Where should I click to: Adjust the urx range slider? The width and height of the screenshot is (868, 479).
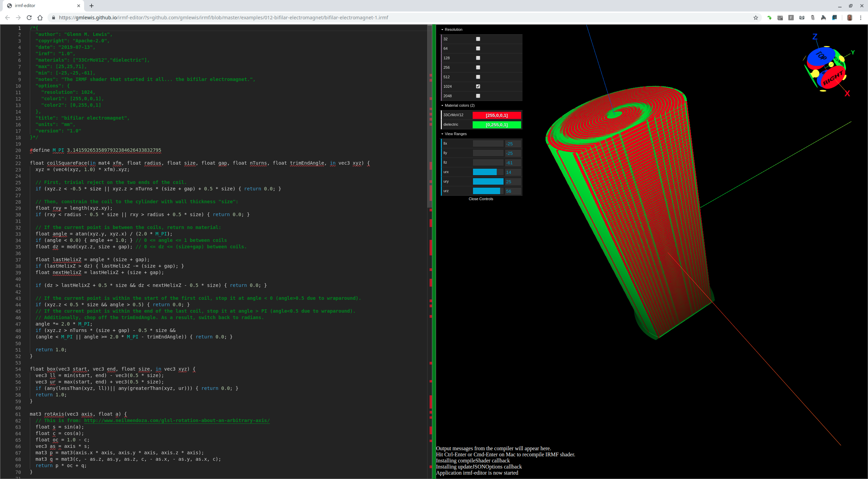488,172
